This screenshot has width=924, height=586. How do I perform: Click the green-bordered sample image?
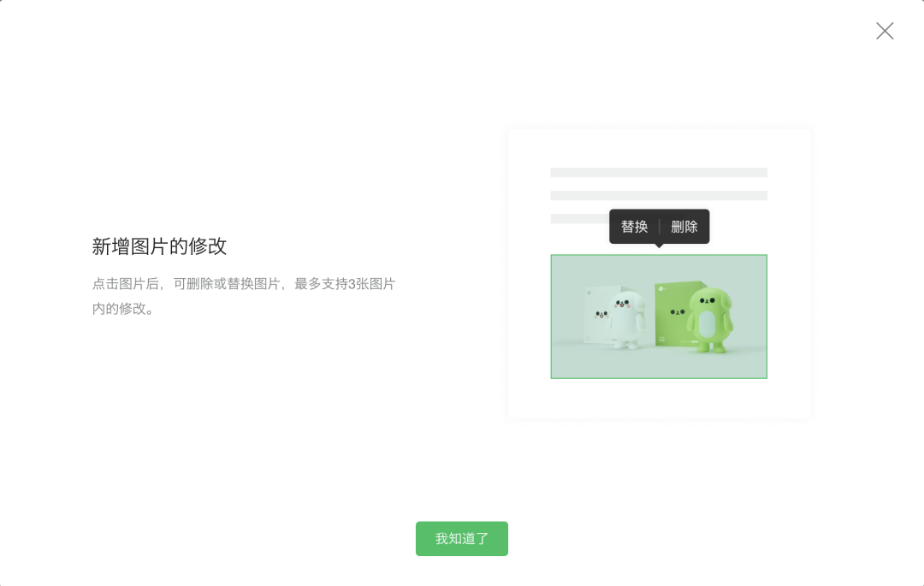point(659,317)
